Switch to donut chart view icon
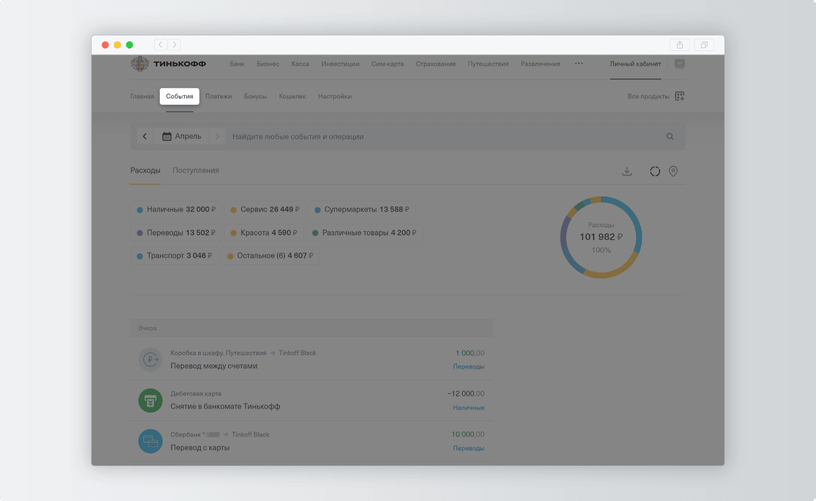The height and width of the screenshot is (501, 816). [x=655, y=171]
